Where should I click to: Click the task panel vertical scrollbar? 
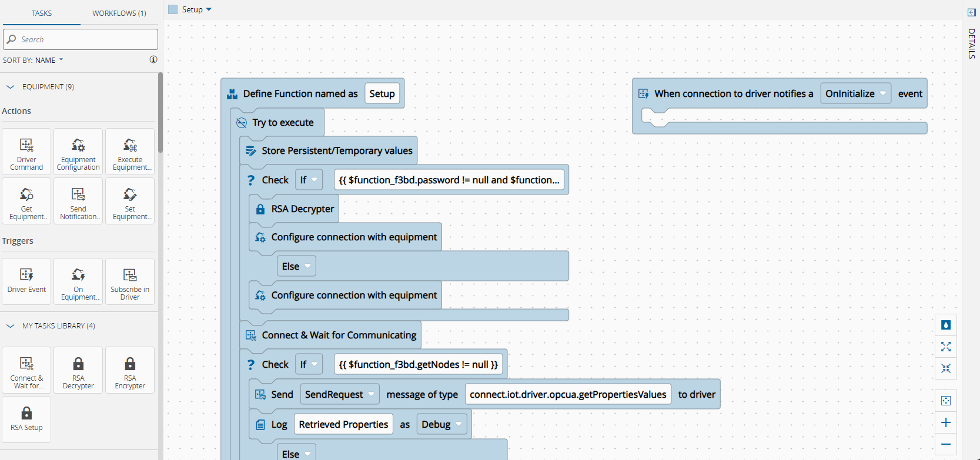pyautogui.click(x=160, y=112)
